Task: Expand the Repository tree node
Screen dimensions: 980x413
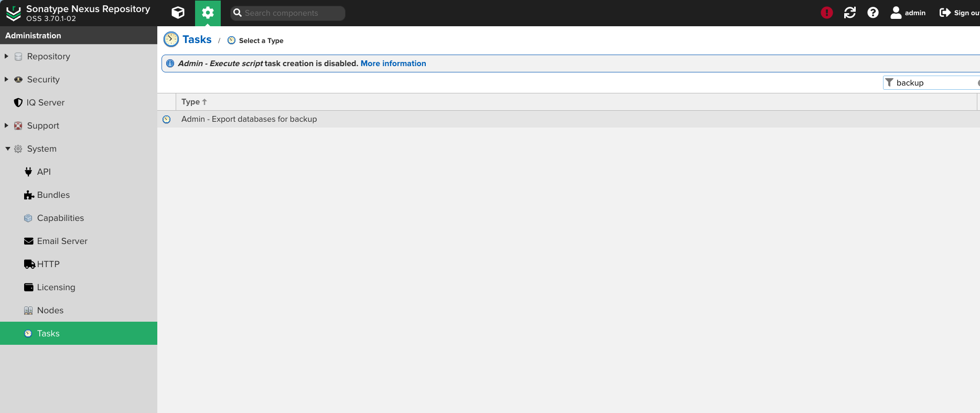Action: (7, 56)
